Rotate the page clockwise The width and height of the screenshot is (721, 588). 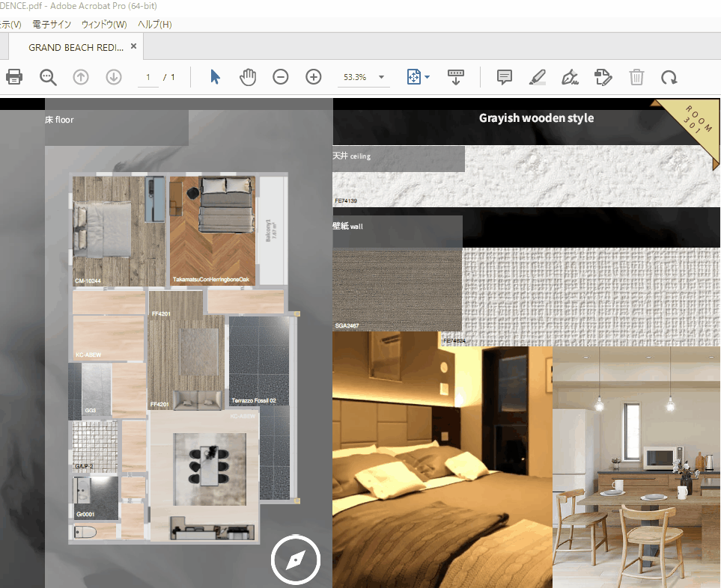[669, 77]
